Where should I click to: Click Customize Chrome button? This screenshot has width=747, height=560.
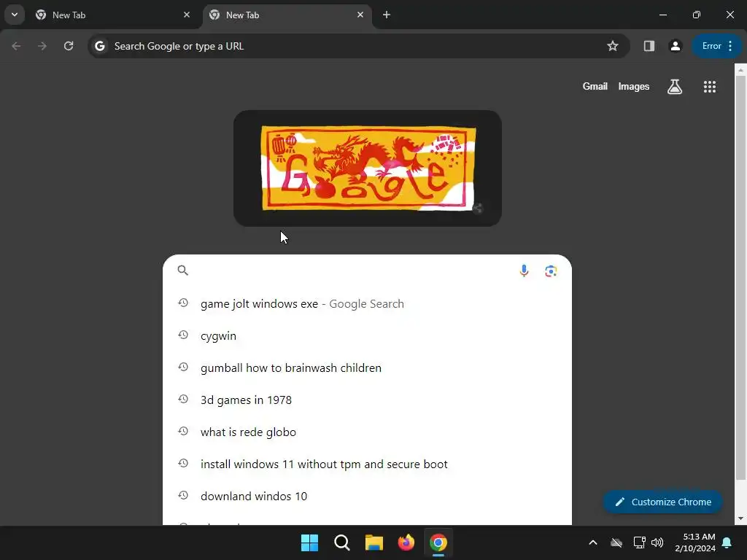pyautogui.click(x=662, y=502)
